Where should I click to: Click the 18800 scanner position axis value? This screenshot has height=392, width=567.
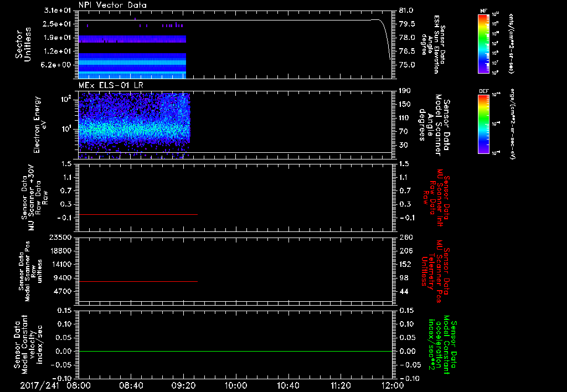(60, 251)
